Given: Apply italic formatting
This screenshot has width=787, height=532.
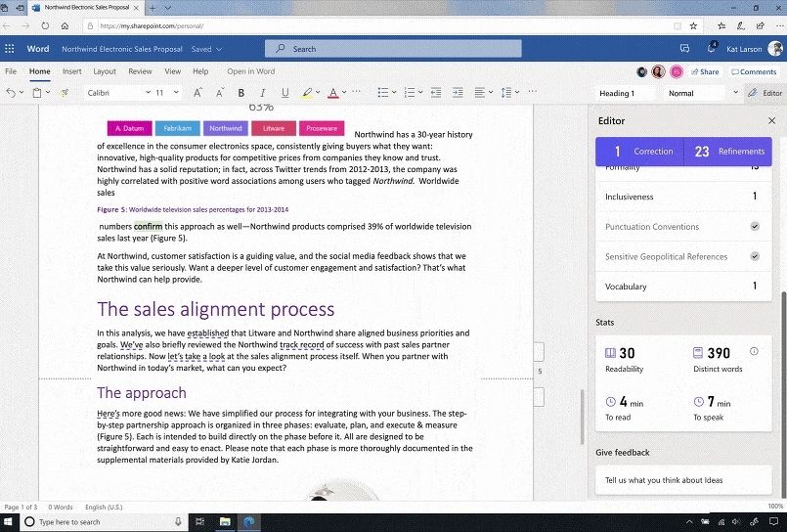Looking at the screenshot, I should [263, 93].
